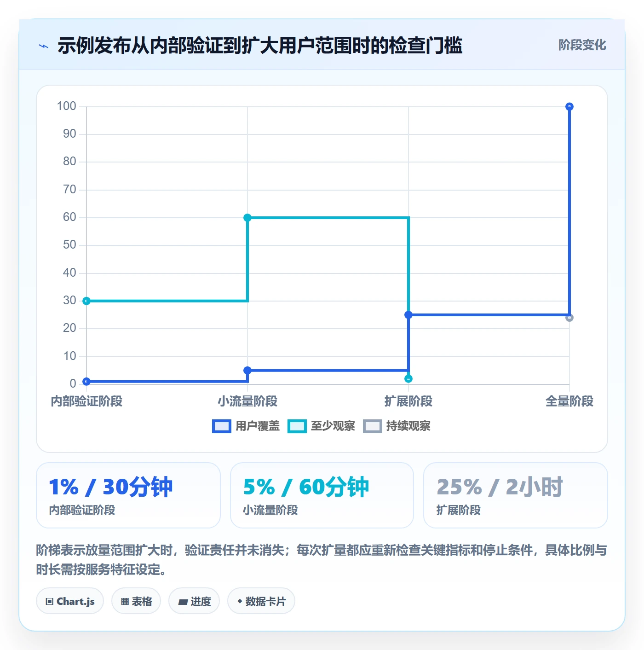Click the x-axis label 内部验证阶段

point(86,401)
